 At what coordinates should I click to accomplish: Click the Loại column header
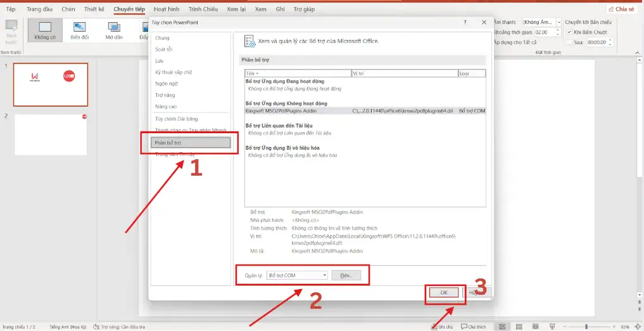(472, 74)
